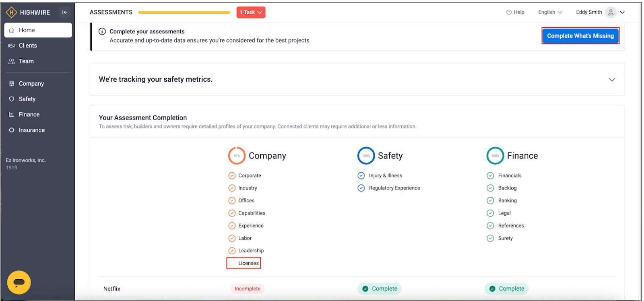Click the info icon beside Complete your assessments
Image resolution: width=644 pixels, height=301 pixels.
[102, 31]
